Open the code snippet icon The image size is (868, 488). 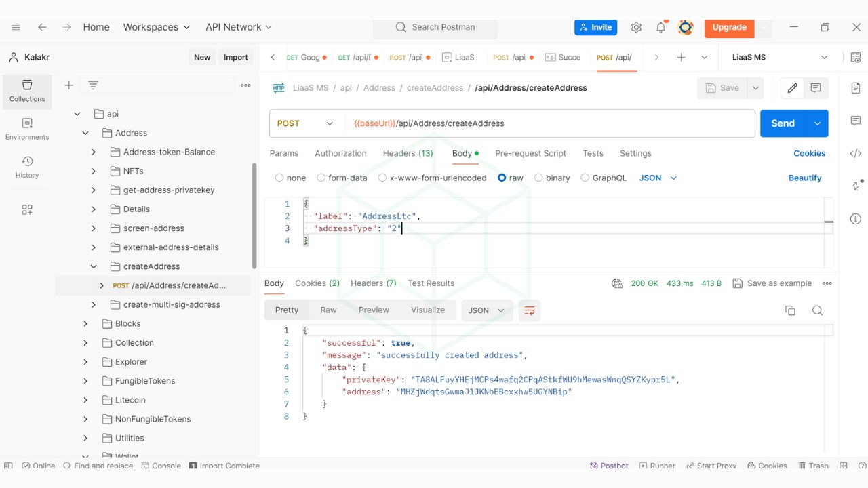(x=855, y=154)
